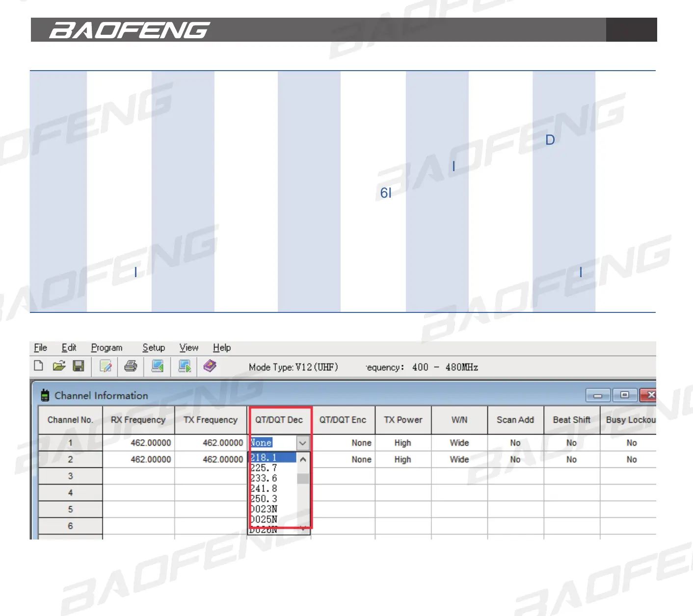Select channel row header 2

[70, 460]
